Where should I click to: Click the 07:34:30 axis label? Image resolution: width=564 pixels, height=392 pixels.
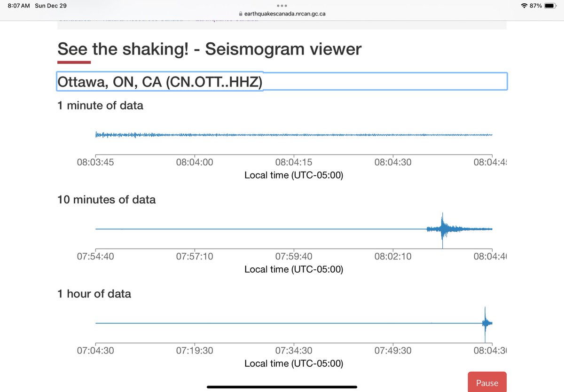(294, 350)
